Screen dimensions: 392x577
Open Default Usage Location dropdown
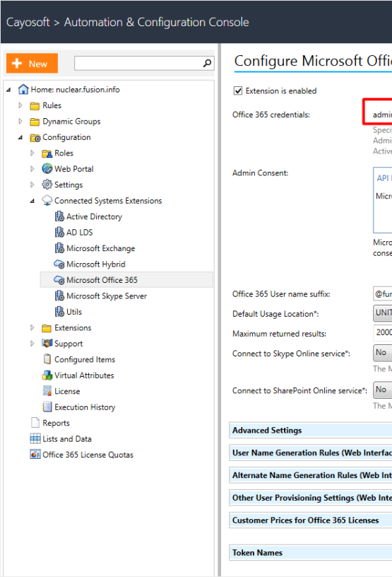(x=382, y=313)
